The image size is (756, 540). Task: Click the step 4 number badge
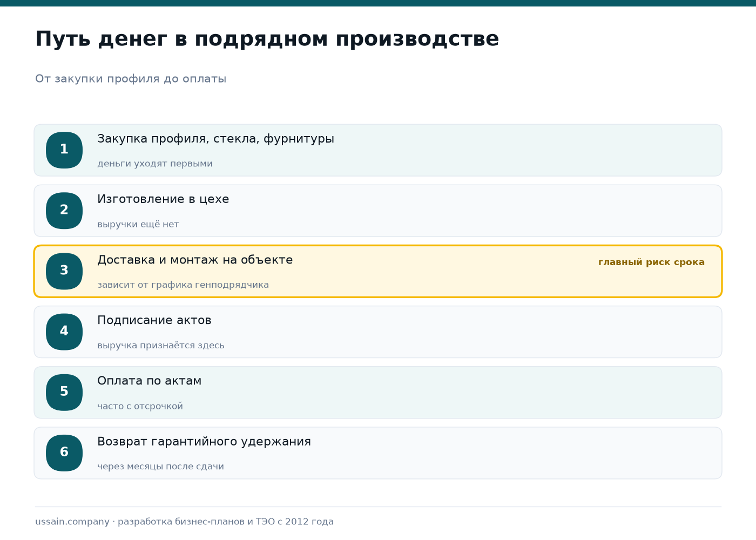pyautogui.click(x=64, y=332)
